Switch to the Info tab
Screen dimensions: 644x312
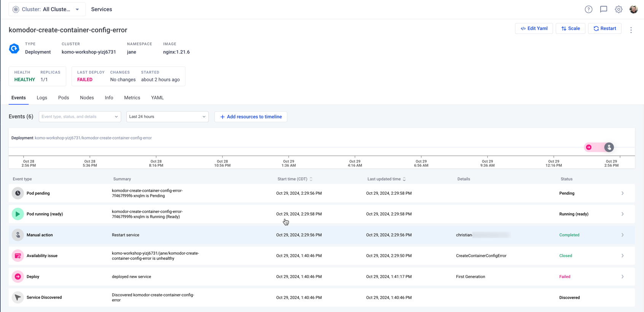tap(109, 98)
